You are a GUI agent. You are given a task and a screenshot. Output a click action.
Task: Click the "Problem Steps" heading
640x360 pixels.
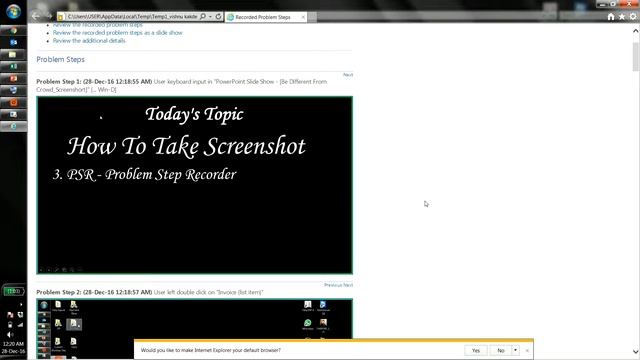[60, 60]
